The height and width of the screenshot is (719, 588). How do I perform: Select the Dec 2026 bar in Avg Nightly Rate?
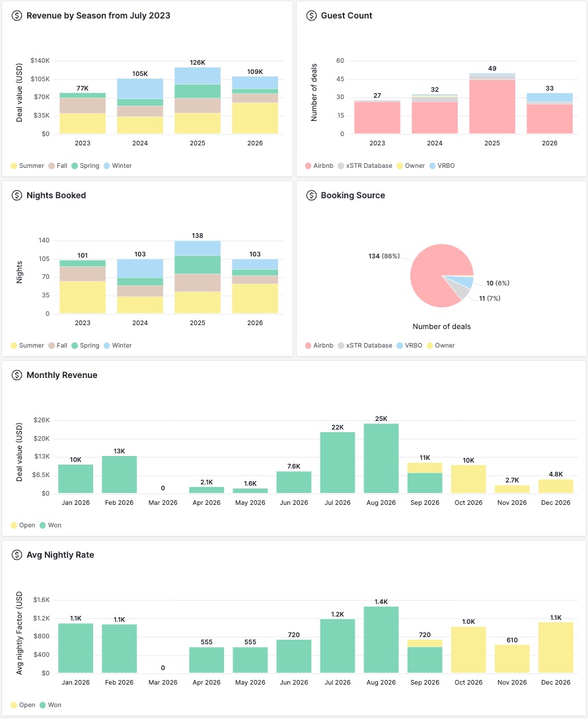pos(556,648)
